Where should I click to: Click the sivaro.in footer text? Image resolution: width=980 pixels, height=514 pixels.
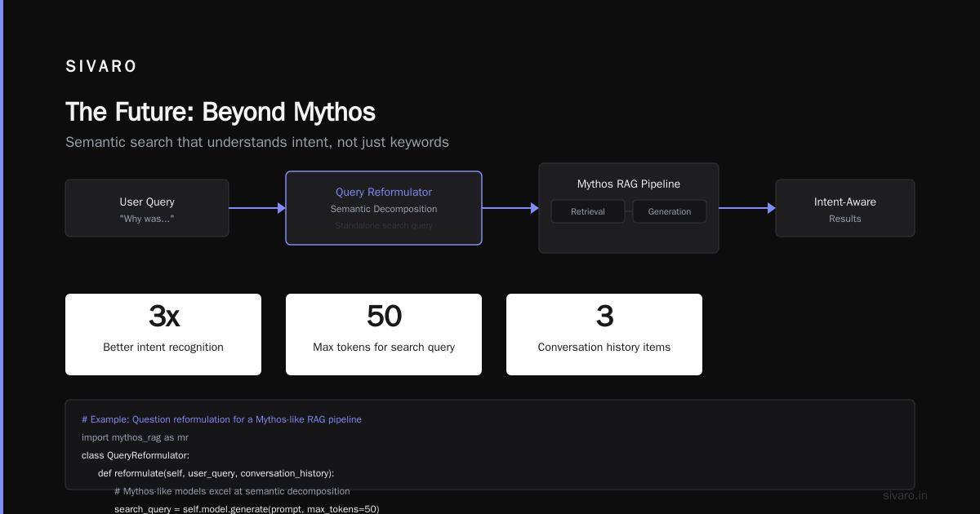(x=906, y=495)
